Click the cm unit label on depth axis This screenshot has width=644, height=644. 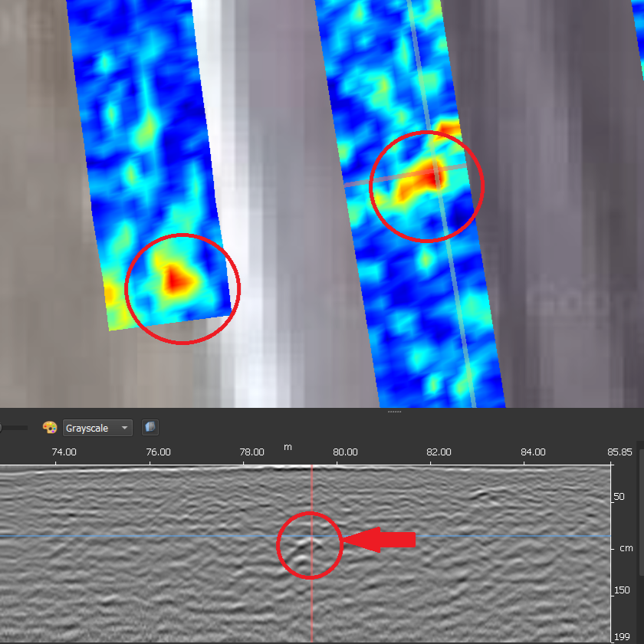coord(626,548)
